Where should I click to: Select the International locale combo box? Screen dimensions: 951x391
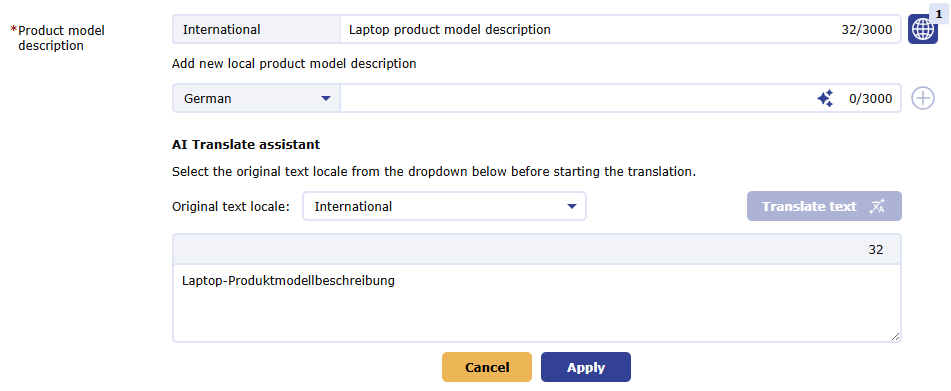445,207
